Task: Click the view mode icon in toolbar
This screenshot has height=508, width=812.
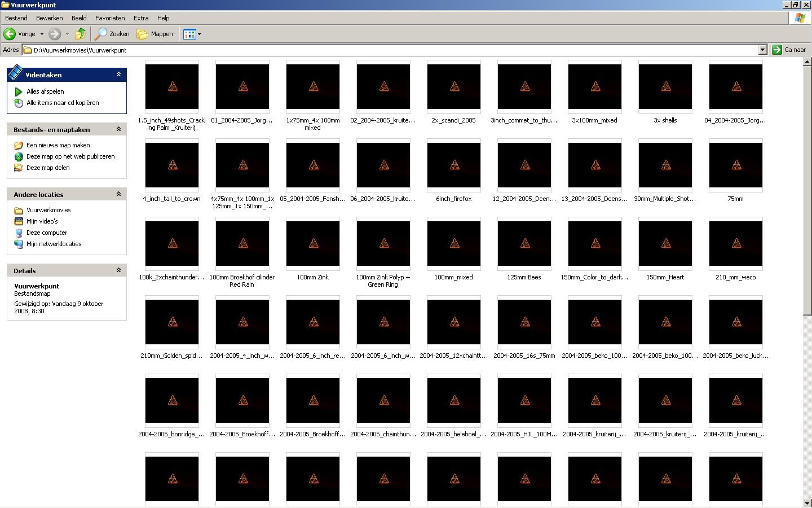Action: pos(189,34)
